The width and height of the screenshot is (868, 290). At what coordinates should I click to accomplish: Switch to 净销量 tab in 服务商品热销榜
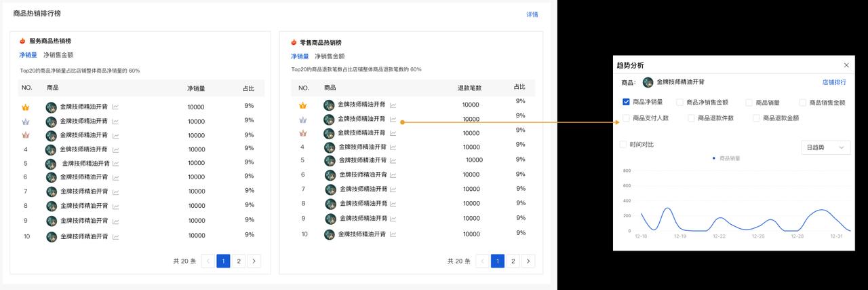(28, 54)
